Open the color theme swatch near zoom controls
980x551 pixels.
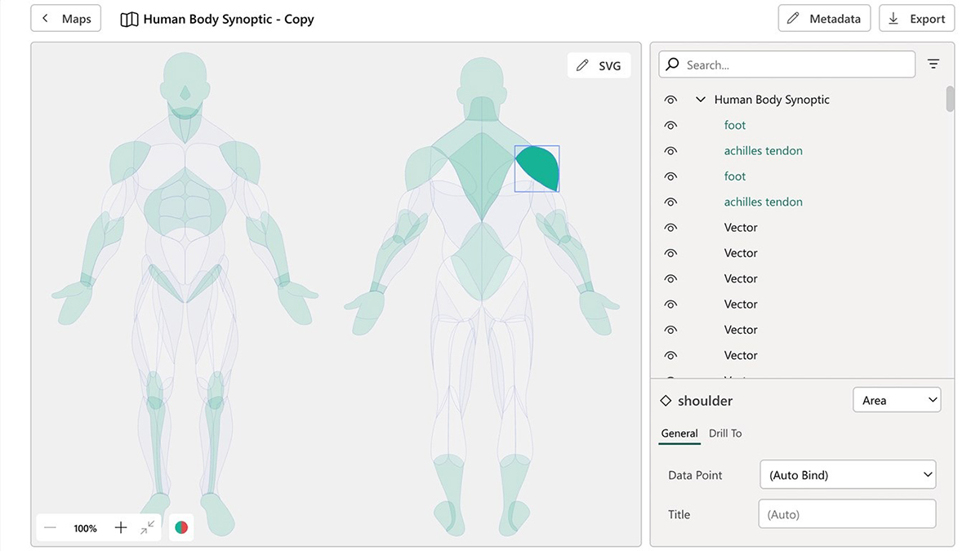180,527
